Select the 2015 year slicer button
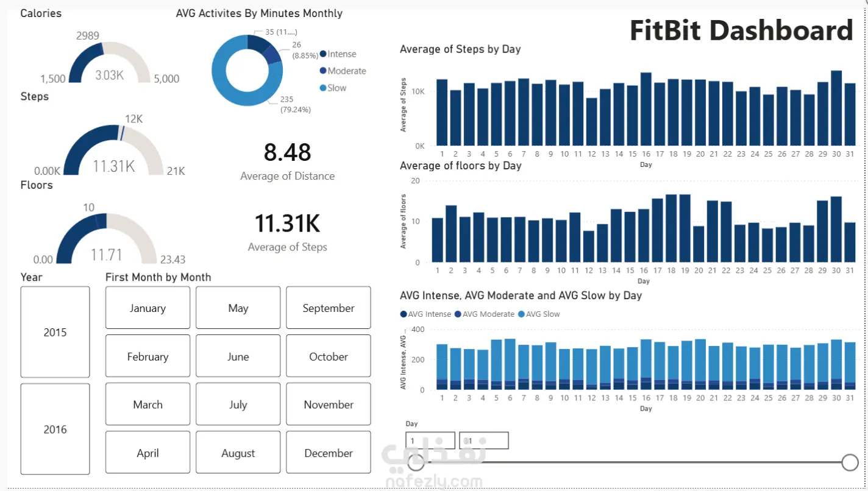 (x=55, y=332)
